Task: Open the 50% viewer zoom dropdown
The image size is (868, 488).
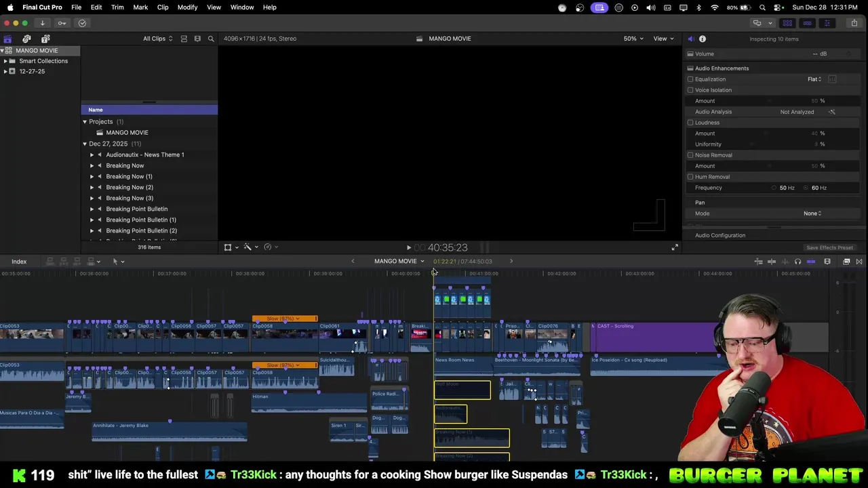Action: click(633, 39)
